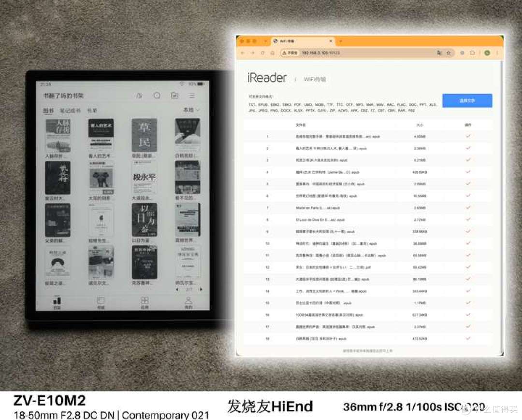The height and width of the screenshot is (420, 522).
Task: Switch to 图书 tab on e-reader
Action: [48, 111]
